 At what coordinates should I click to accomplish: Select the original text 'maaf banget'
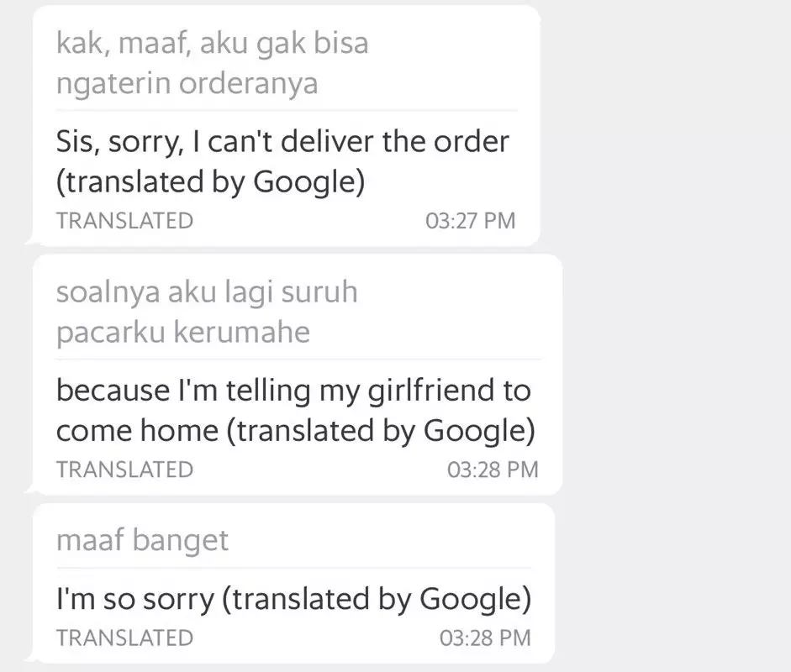pos(141,540)
